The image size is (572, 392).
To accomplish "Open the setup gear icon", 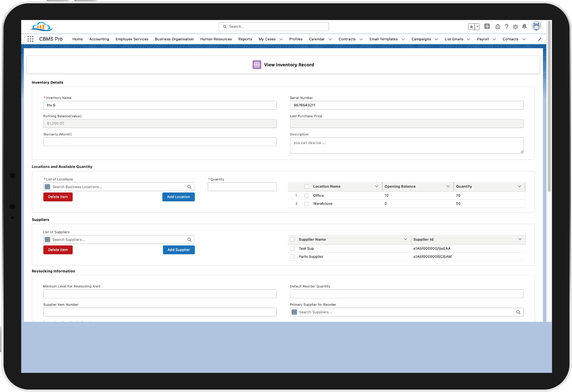I will (515, 27).
